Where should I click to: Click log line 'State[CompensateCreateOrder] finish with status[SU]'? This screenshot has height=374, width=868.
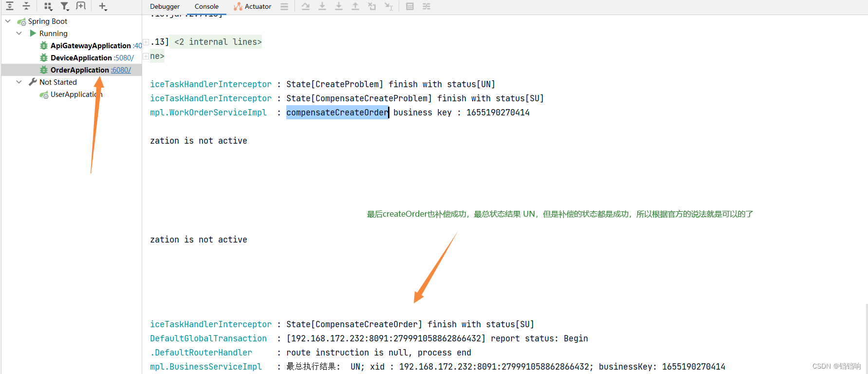[x=410, y=324]
